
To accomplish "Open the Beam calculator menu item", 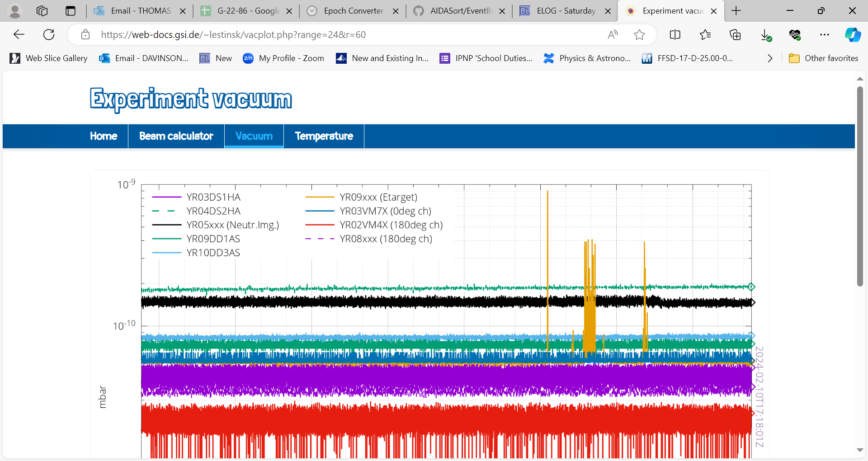I will click(x=176, y=136).
